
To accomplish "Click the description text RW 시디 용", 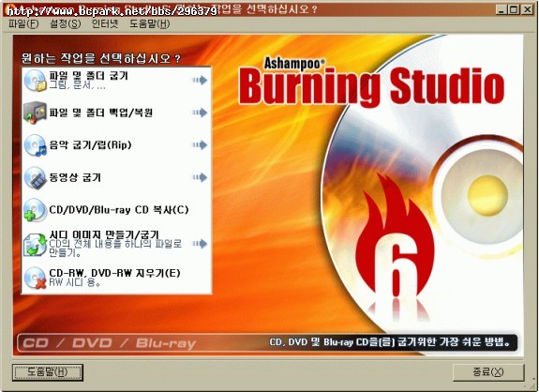I will tap(75, 283).
